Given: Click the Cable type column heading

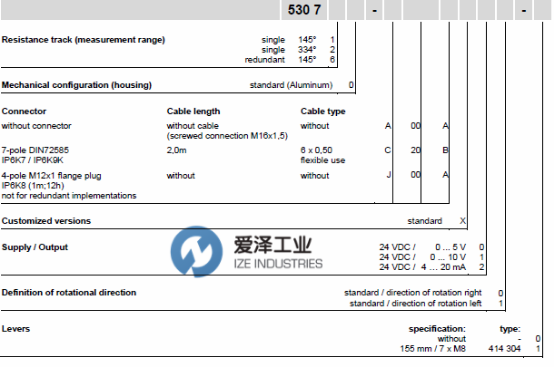Looking at the screenshot, I should tap(323, 111).
